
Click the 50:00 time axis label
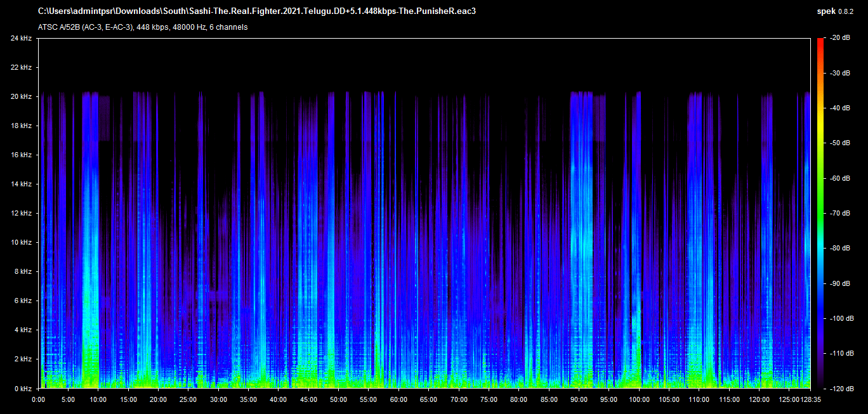338,399
